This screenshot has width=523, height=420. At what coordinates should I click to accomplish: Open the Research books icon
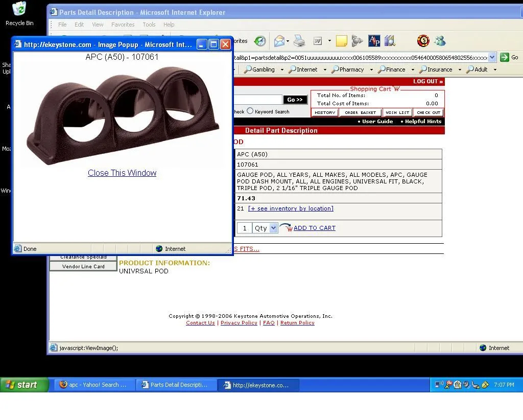(390, 41)
